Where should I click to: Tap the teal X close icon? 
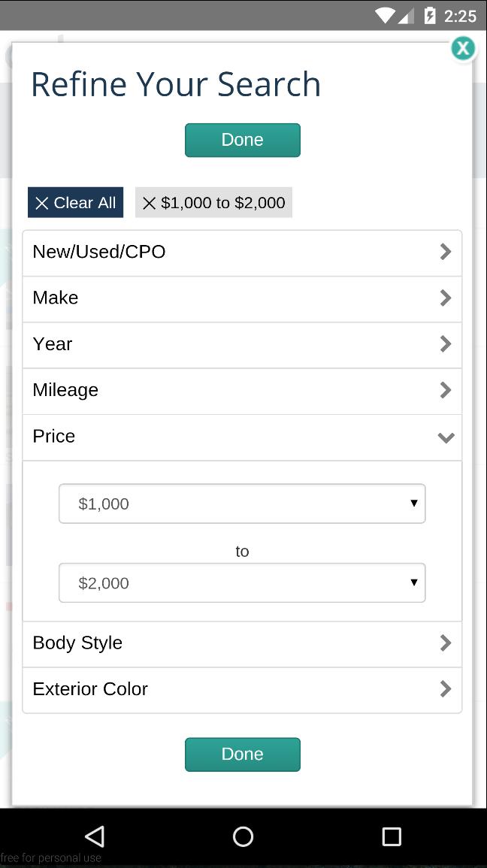pos(463,48)
